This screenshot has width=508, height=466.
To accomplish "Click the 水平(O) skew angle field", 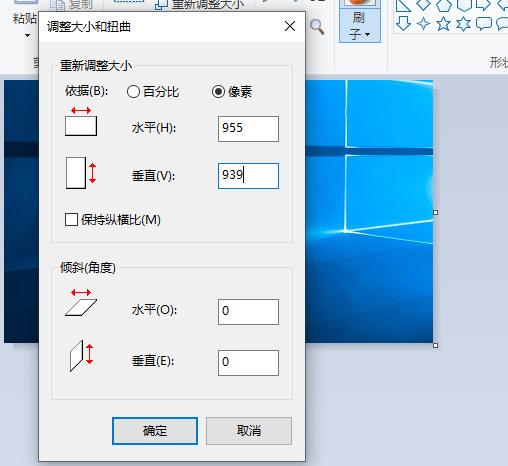I will coord(248,312).
